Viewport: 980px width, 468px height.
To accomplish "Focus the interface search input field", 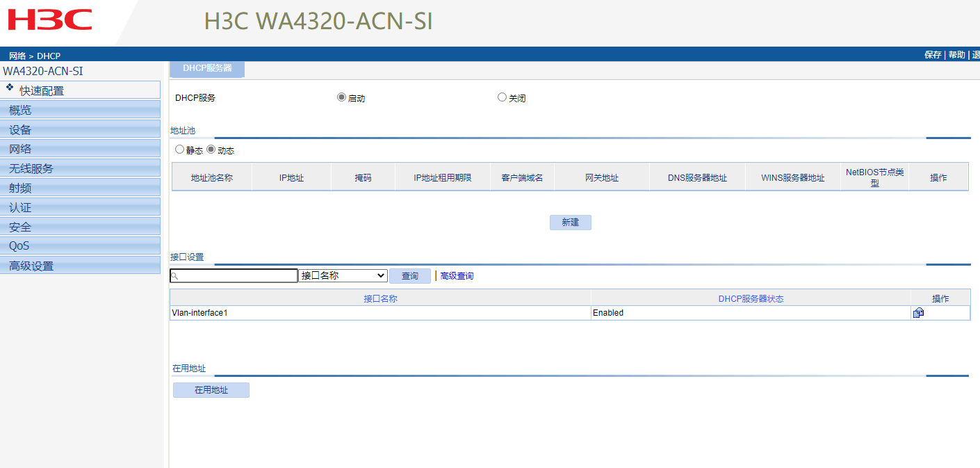I will coord(234,276).
